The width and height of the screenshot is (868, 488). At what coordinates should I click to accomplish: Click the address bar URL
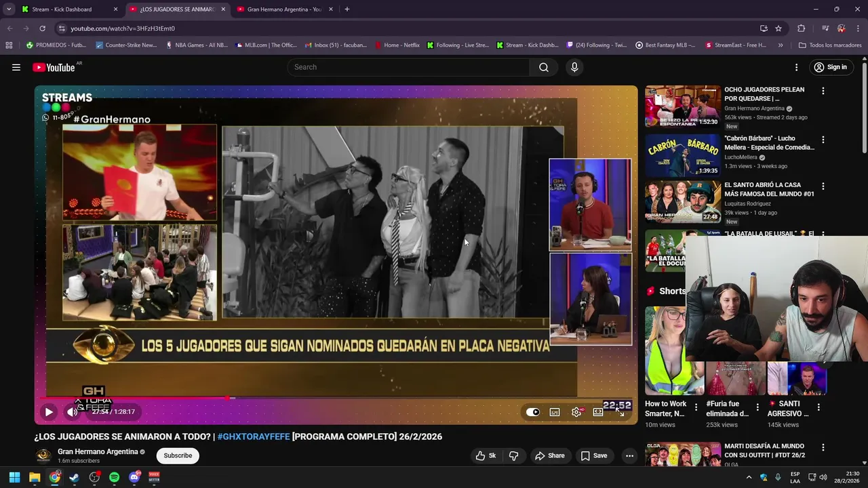coord(123,28)
